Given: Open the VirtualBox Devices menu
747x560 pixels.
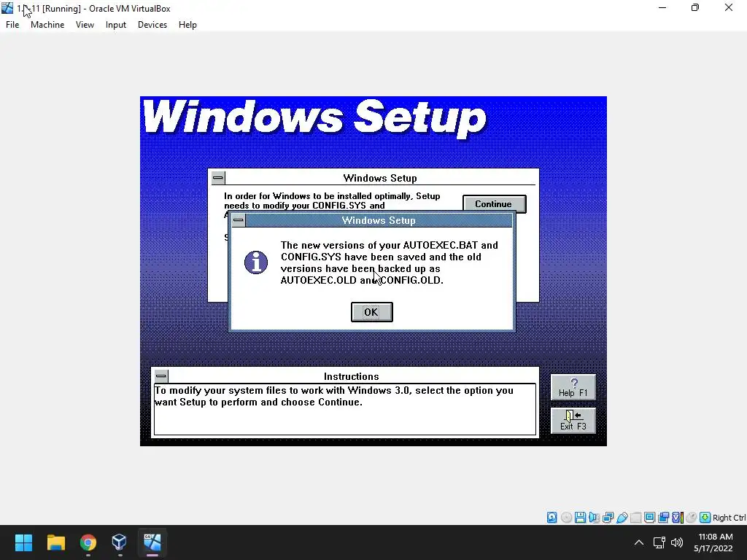Looking at the screenshot, I should [x=152, y=25].
